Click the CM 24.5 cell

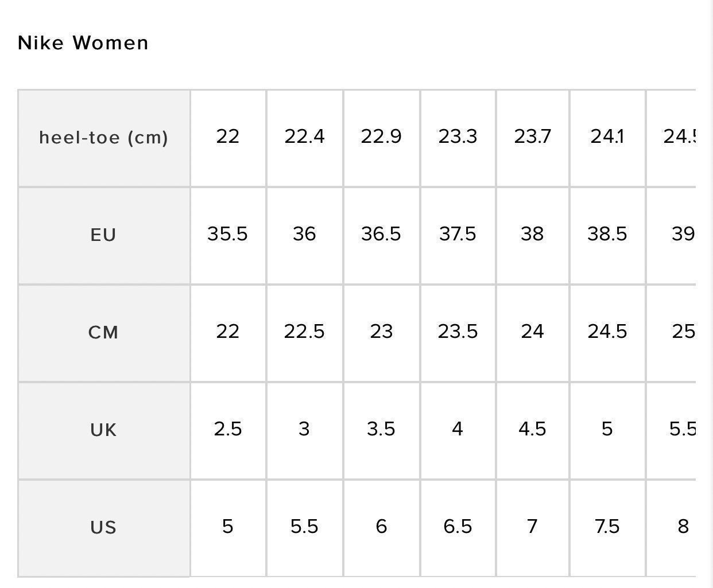[x=607, y=333]
